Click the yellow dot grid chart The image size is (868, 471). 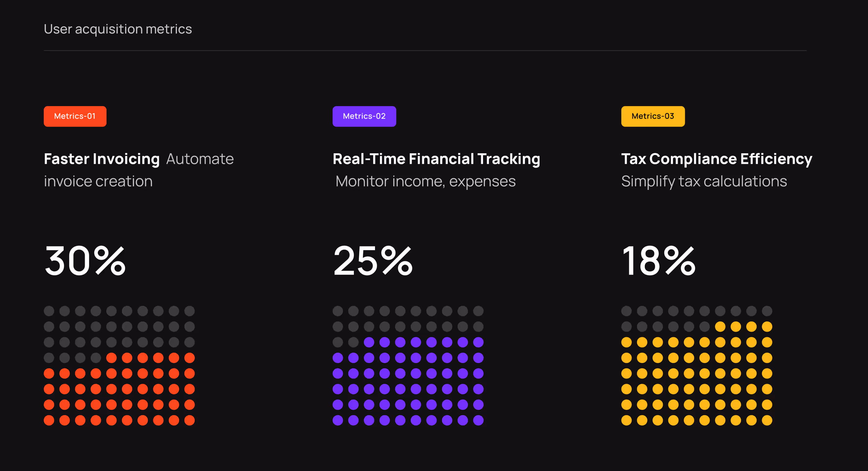pos(697,366)
